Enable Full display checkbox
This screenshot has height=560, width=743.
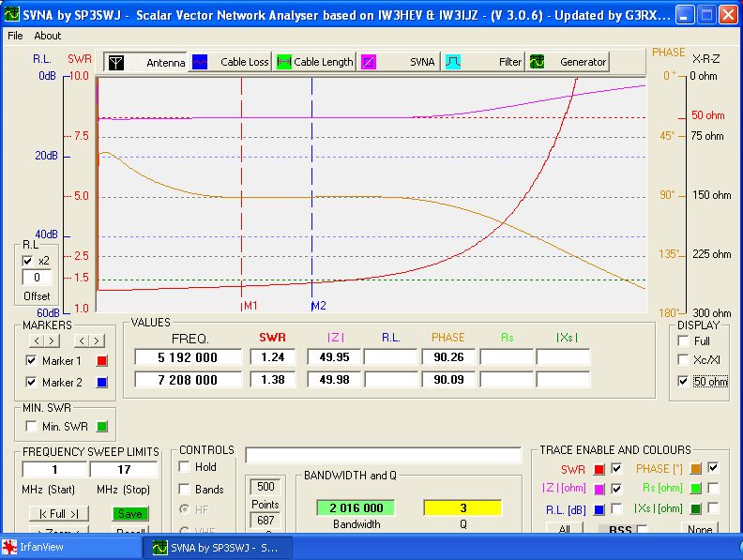coord(683,341)
